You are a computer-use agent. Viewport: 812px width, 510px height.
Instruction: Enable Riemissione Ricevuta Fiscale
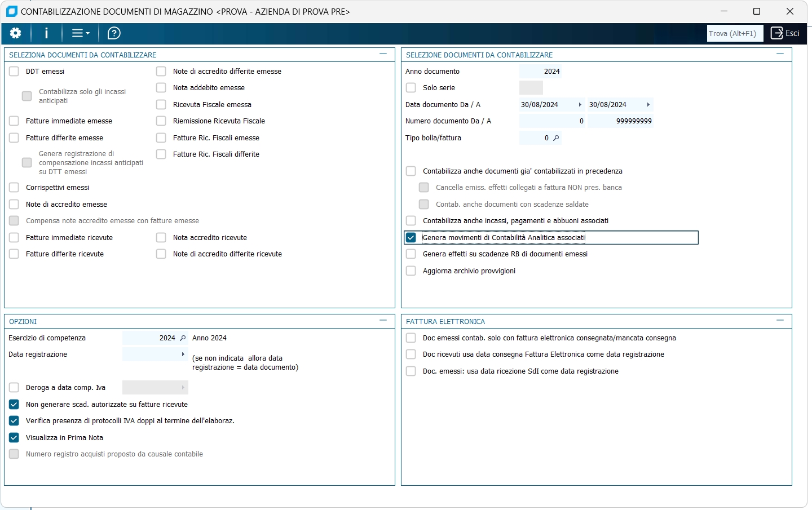[x=161, y=121]
